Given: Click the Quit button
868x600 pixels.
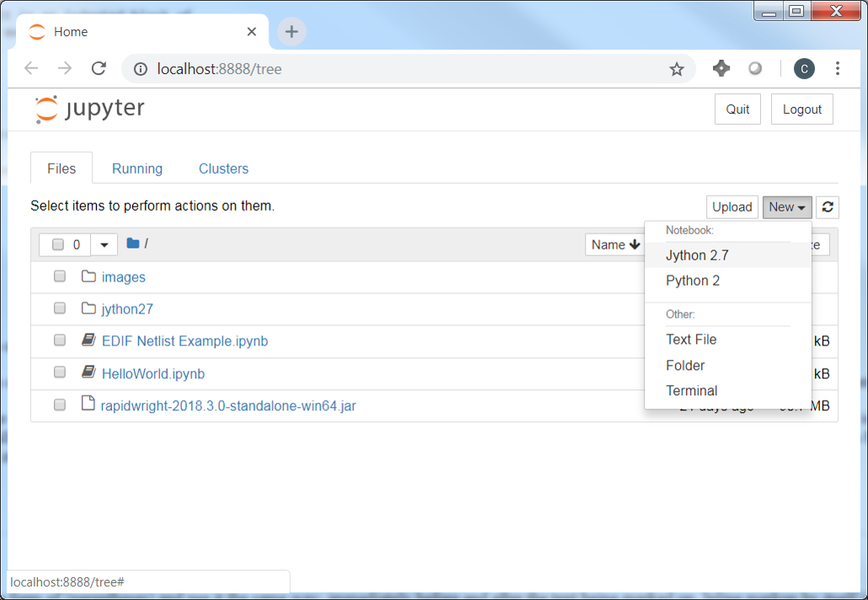Looking at the screenshot, I should coord(737,109).
